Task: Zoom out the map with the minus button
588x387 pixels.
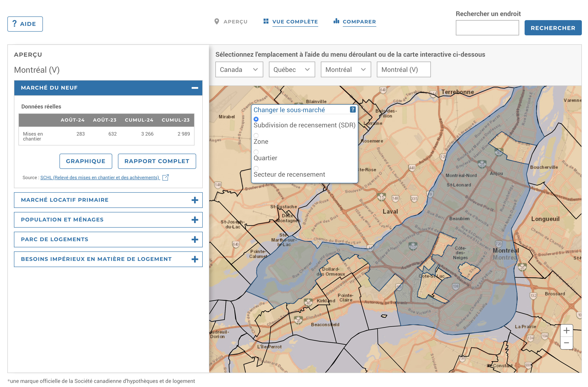Action: 566,343
